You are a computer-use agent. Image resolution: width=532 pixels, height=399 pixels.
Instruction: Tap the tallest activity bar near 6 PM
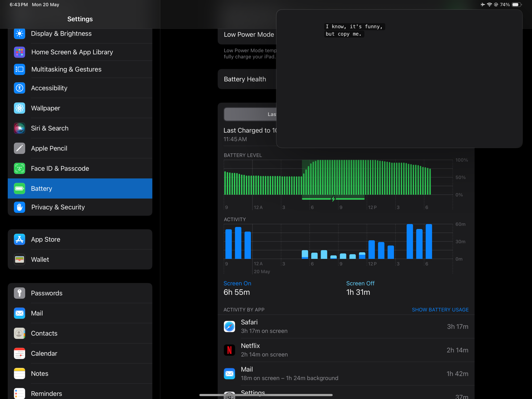point(429,242)
